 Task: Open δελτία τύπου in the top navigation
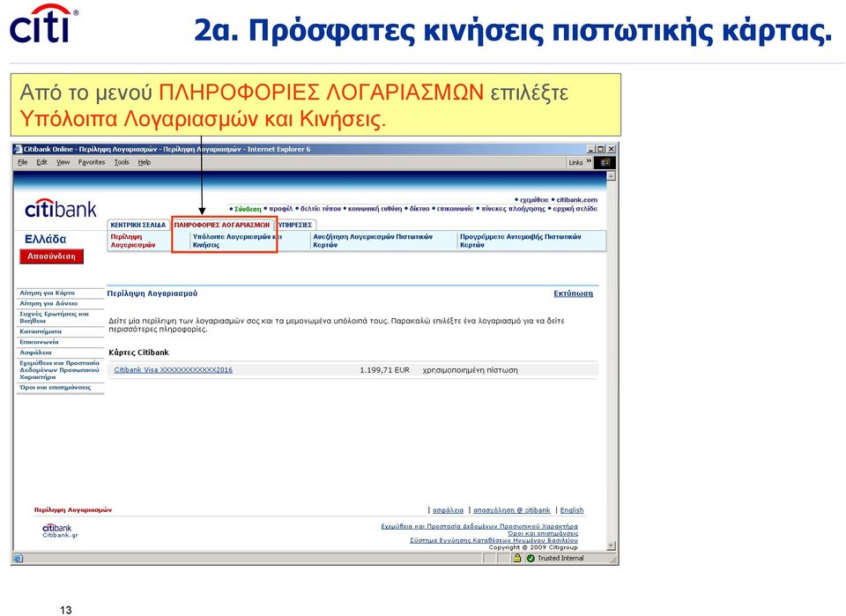pos(321,209)
